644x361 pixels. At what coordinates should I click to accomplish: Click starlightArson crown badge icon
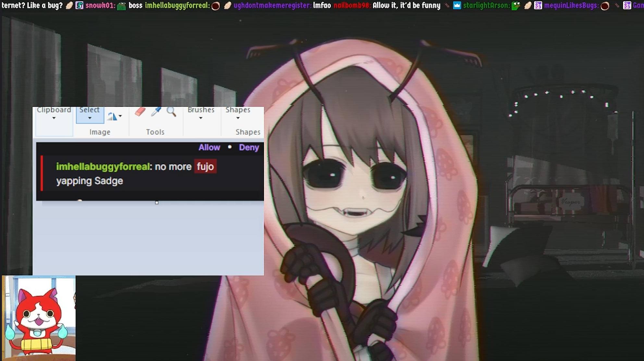[457, 6]
